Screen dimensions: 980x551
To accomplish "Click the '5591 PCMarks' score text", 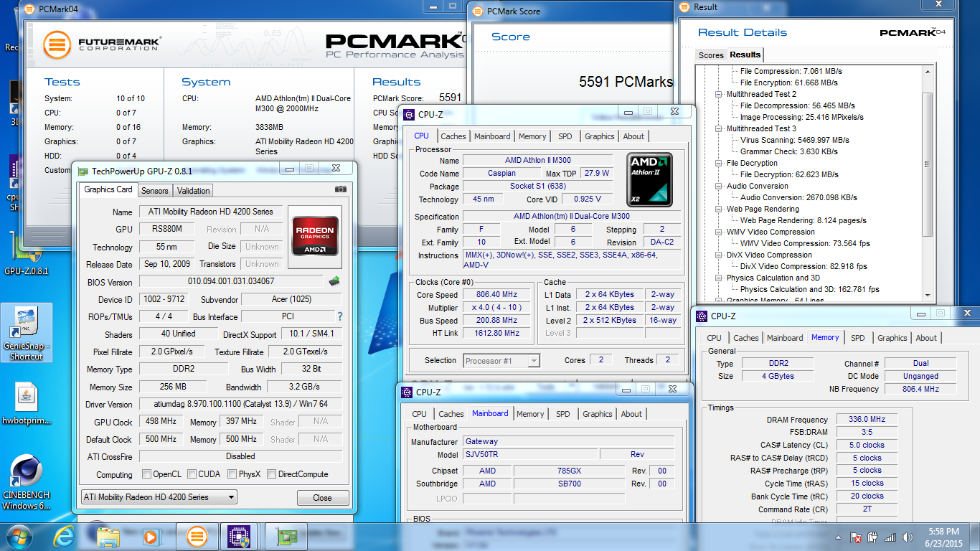I will point(626,82).
